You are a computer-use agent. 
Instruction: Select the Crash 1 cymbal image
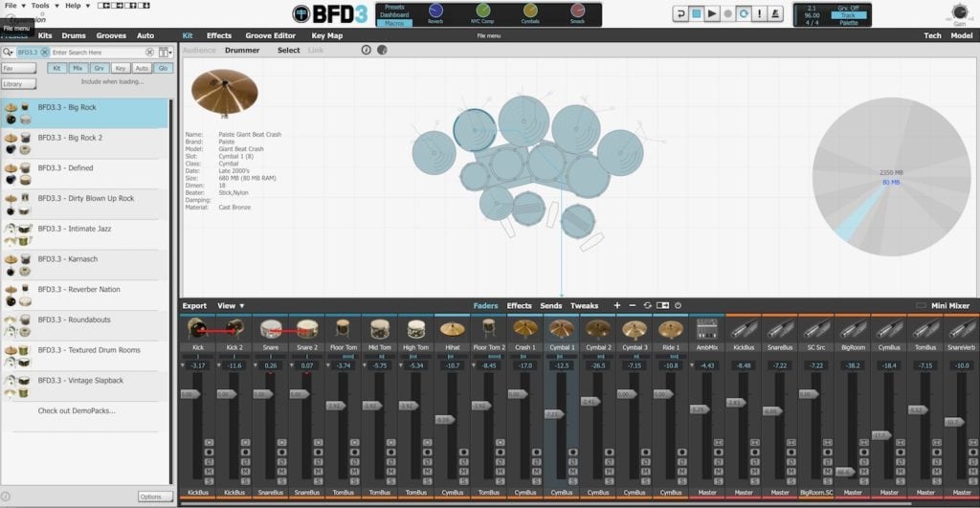click(525, 329)
